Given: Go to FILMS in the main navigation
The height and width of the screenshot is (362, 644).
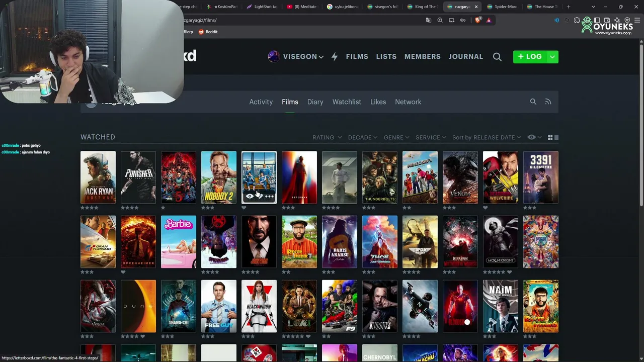Looking at the screenshot, I should tap(357, 57).
